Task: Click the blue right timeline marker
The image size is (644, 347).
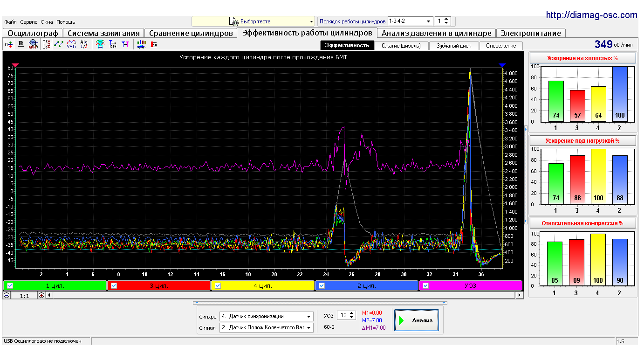Action: pyautogui.click(x=502, y=65)
